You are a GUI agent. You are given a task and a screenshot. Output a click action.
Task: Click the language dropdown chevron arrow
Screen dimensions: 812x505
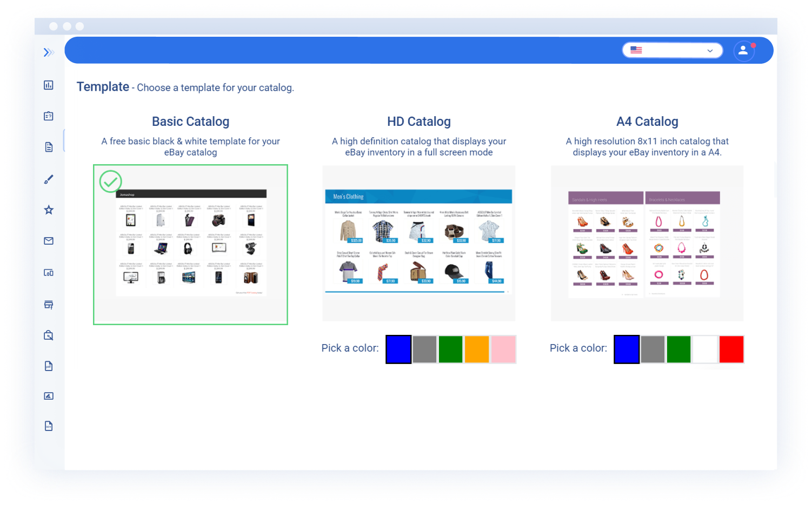[710, 51]
